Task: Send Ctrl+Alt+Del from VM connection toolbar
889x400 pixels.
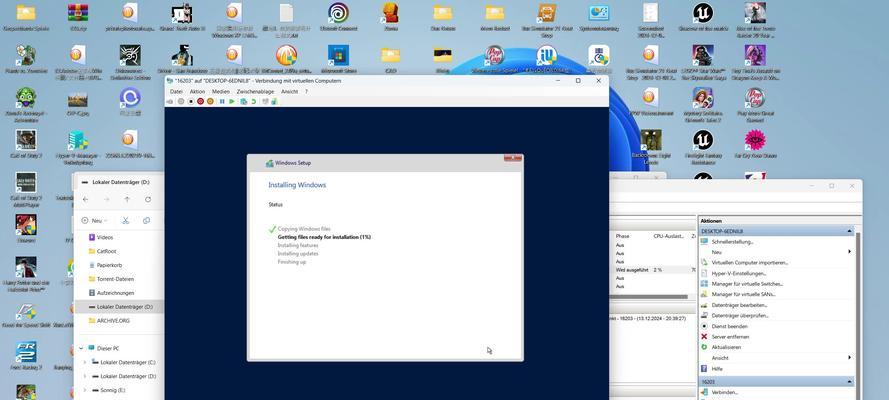Action: point(170,101)
